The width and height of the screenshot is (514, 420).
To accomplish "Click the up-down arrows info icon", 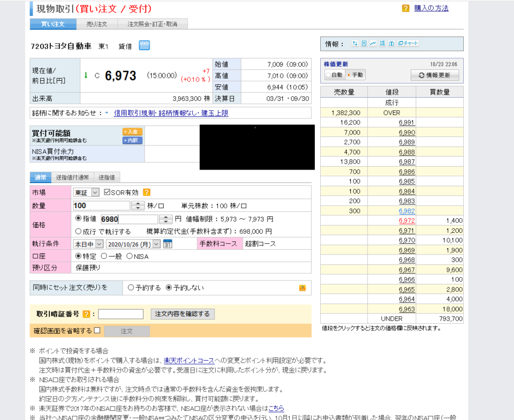I will tap(355, 43).
